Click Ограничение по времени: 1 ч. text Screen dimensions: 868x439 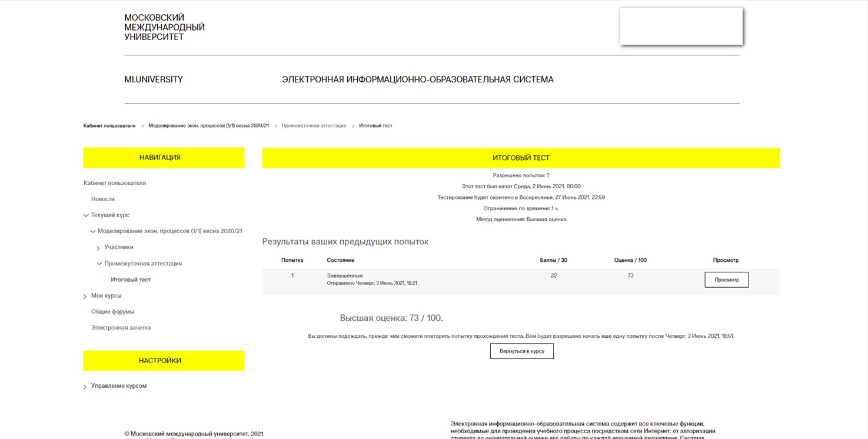[521, 208]
